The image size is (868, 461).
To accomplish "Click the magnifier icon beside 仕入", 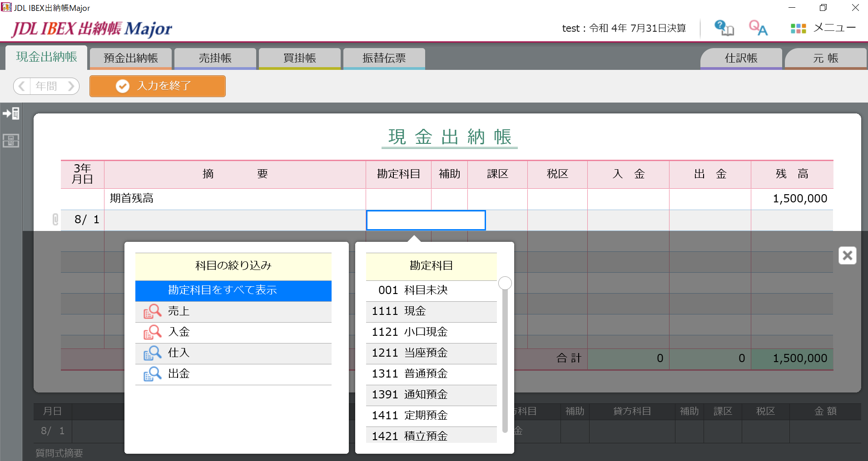I will 153,353.
